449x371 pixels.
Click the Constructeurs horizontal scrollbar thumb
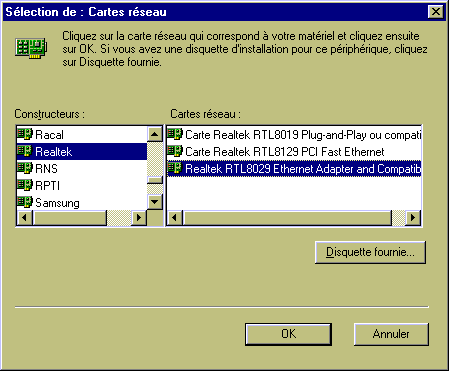click(x=69, y=218)
